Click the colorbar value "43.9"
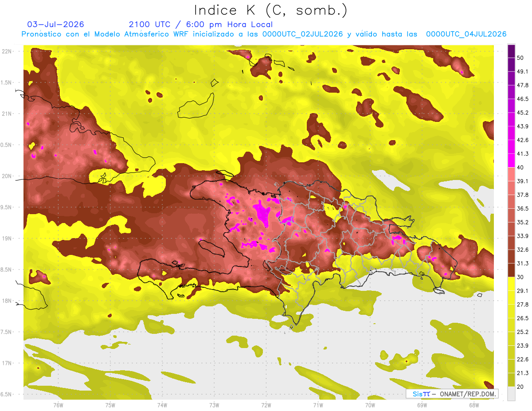The height and width of the screenshot is (411, 532). [x=523, y=126]
